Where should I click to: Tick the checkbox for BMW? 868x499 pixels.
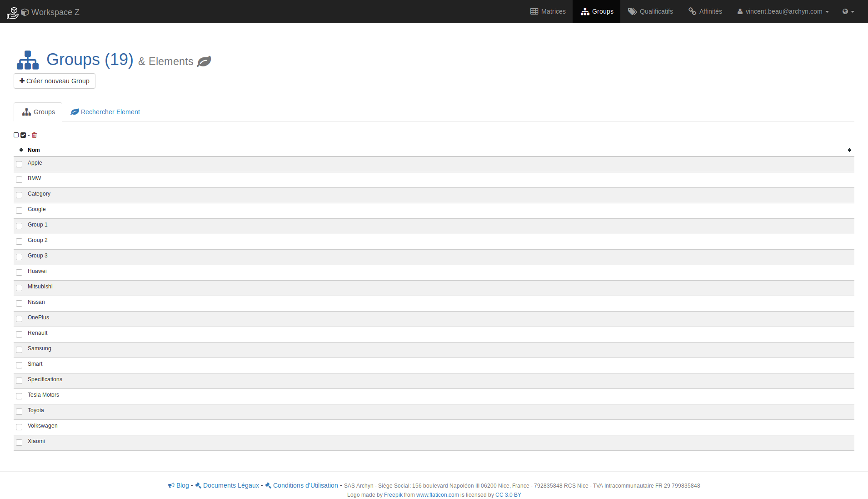click(19, 180)
